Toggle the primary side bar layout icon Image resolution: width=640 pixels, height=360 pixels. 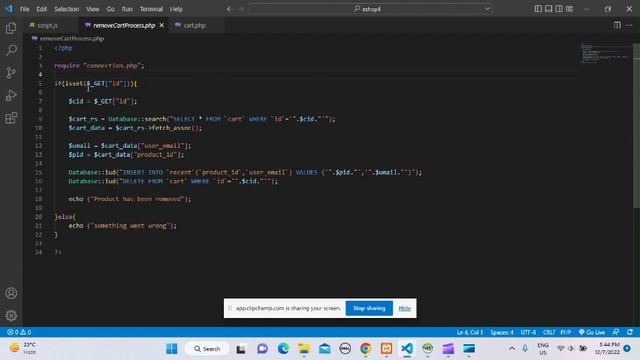[538, 9]
